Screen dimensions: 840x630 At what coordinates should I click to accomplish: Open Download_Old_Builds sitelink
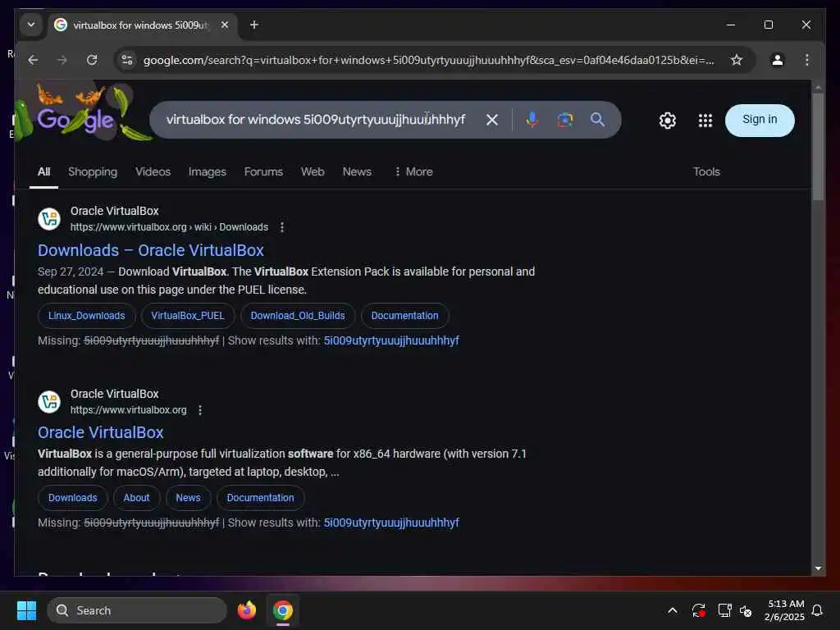tap(297, 316)
